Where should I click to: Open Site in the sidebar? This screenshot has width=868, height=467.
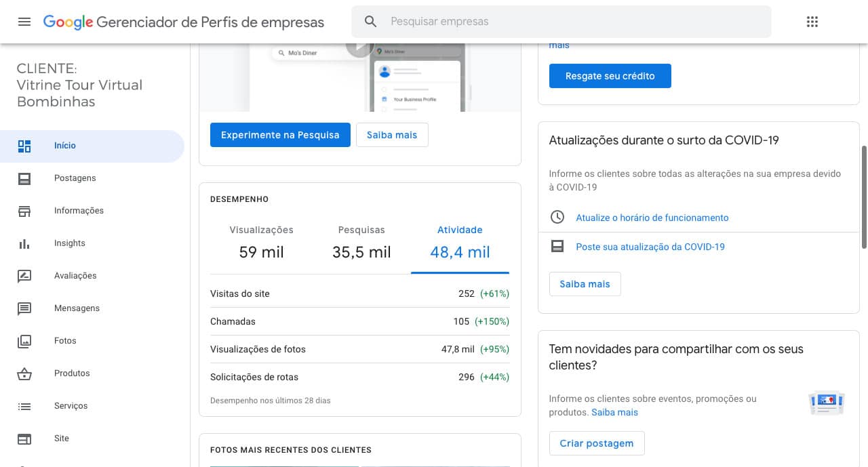(92, 439)
